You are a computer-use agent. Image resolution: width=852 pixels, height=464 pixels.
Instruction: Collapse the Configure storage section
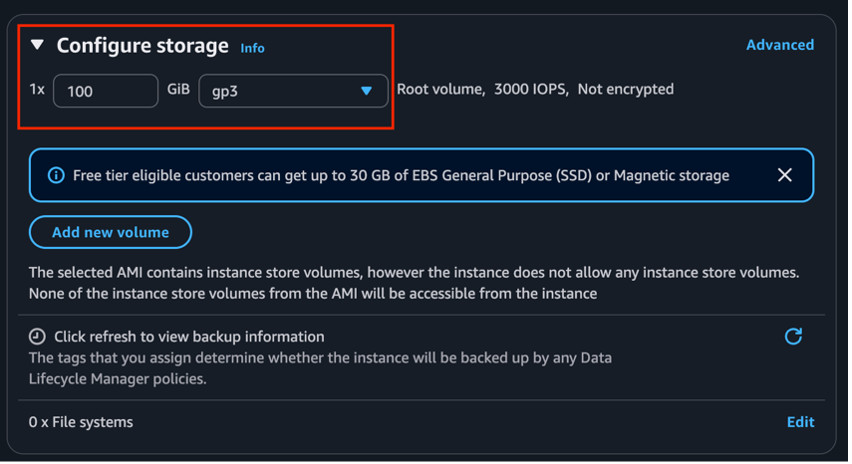37,45
